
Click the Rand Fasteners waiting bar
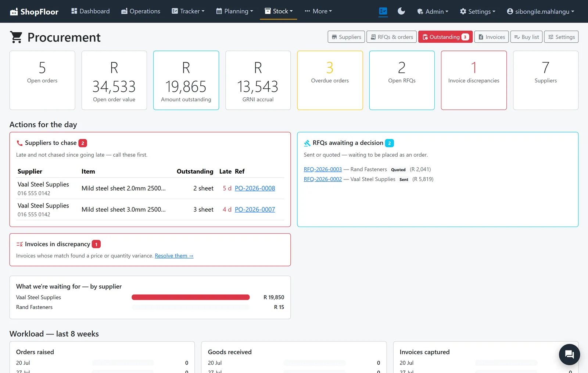coord(191,307)
